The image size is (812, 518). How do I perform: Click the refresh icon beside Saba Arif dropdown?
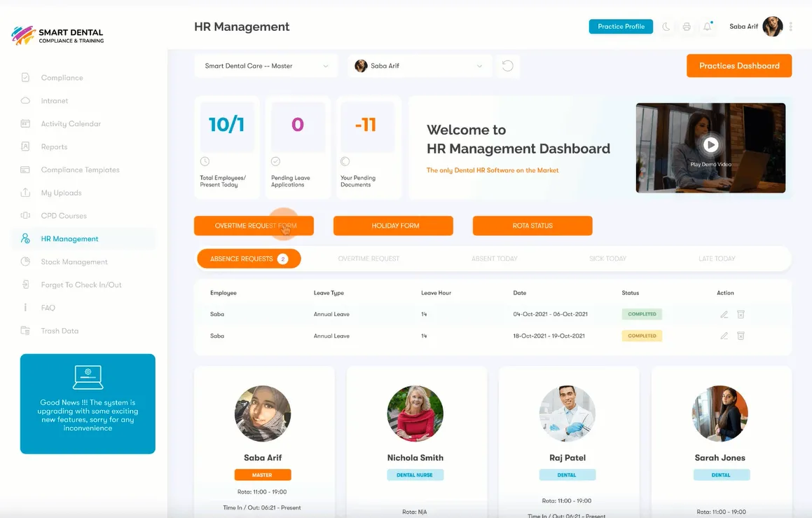(507, 66)
